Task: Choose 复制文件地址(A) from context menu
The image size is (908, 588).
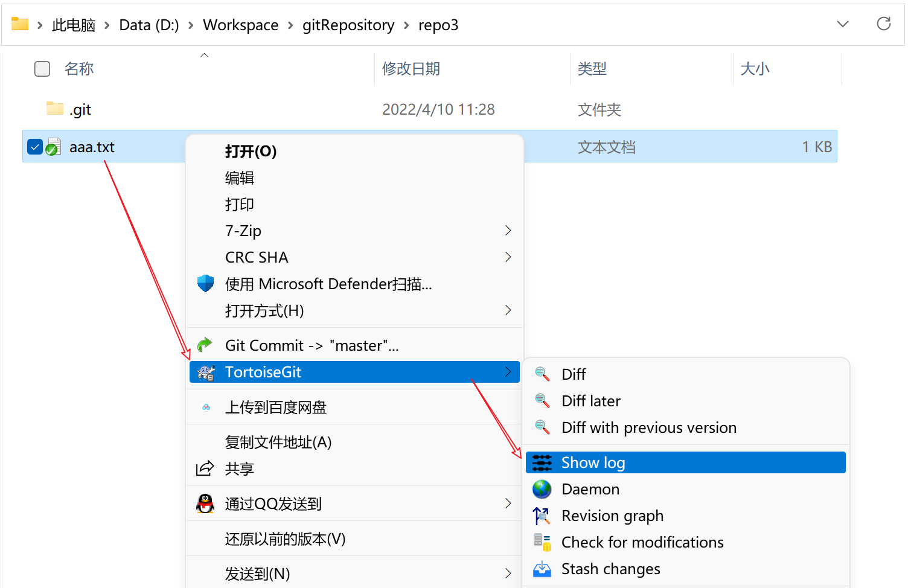Action: (x=278, y=443)
